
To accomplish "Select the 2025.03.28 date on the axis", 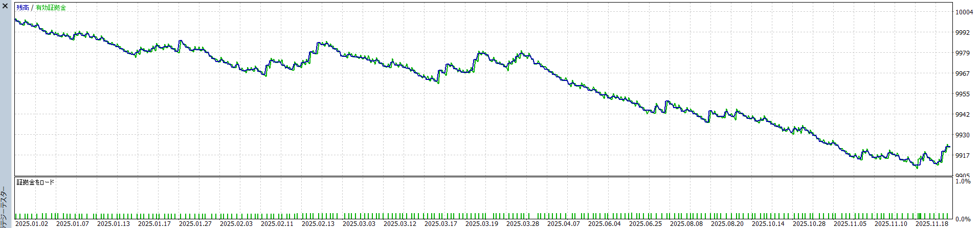I will pyautogui.click(x=523, y=224).
